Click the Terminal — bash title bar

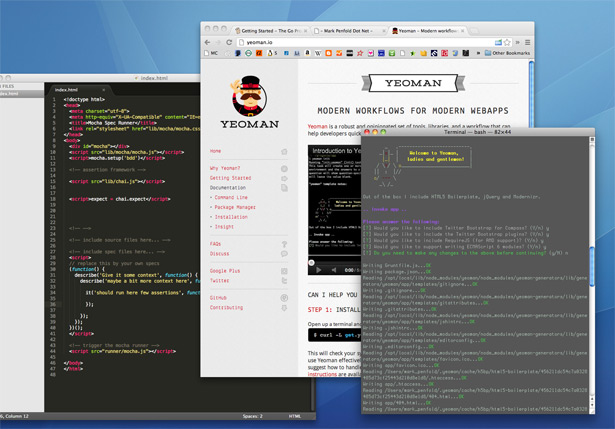tap(477, 132)
